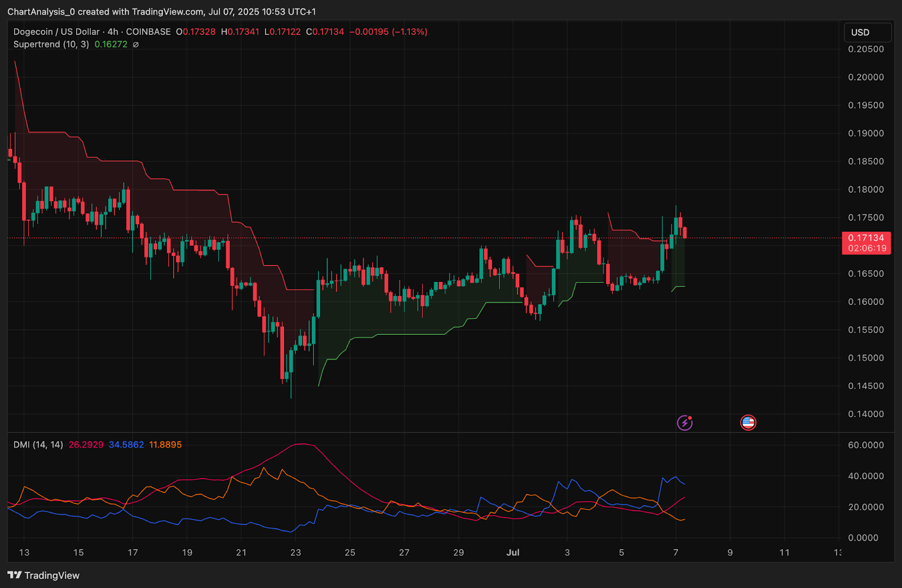Click the 0.20500 price axis label
Image resolution: width=902 pixels, height=588 pixels.
point(866,49)
